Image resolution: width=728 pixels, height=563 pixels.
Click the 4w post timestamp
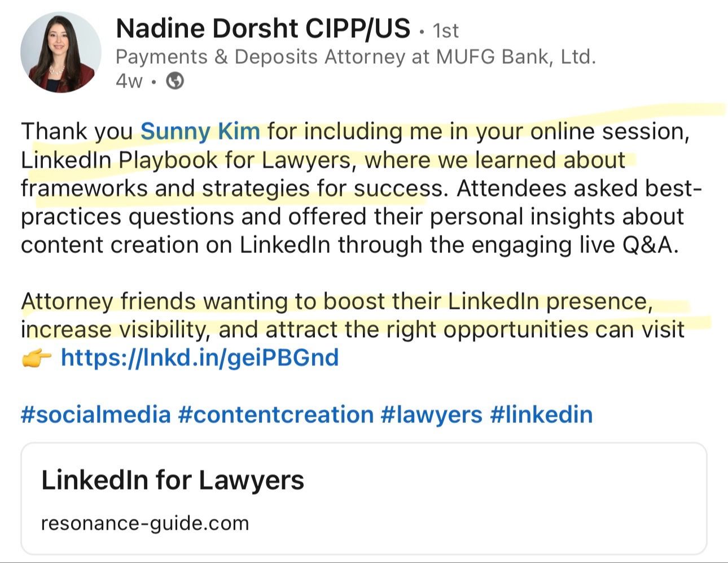click(x=129, y=81)
